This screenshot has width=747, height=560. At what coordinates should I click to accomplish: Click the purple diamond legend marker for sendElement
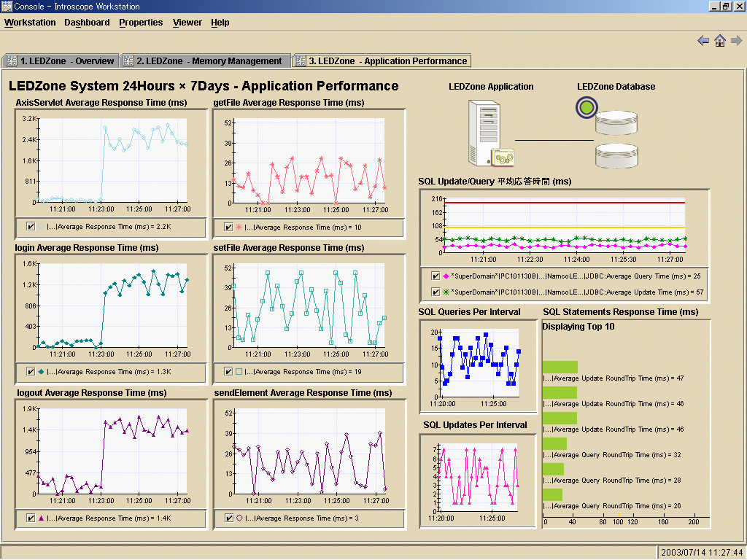[x=239, y=518]
